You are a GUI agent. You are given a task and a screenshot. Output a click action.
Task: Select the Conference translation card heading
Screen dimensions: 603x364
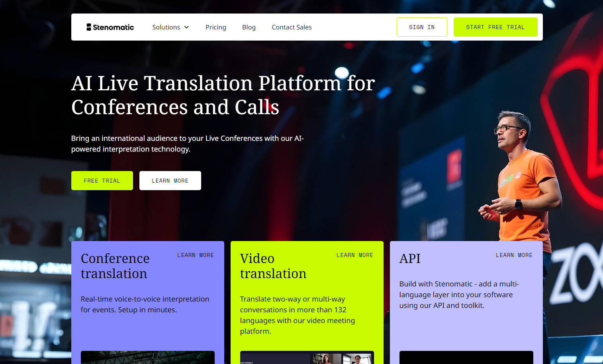pos(115,266)
